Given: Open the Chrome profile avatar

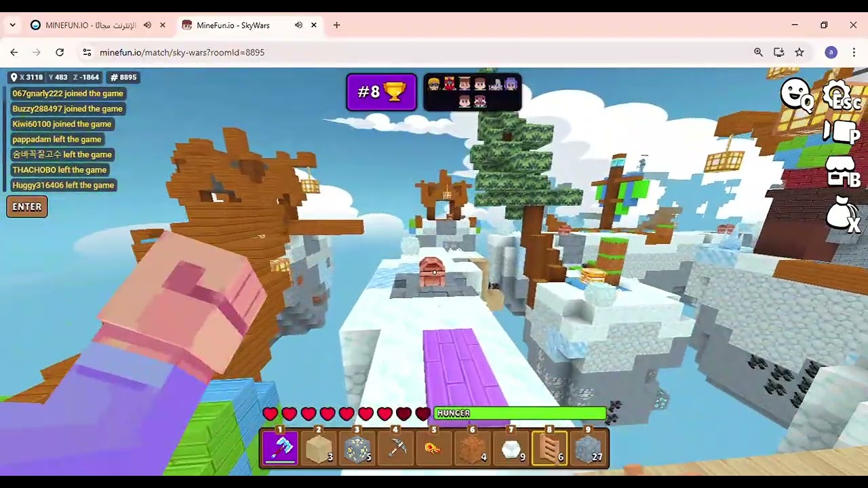Looking at the screenshot, I should coord(831,52).
